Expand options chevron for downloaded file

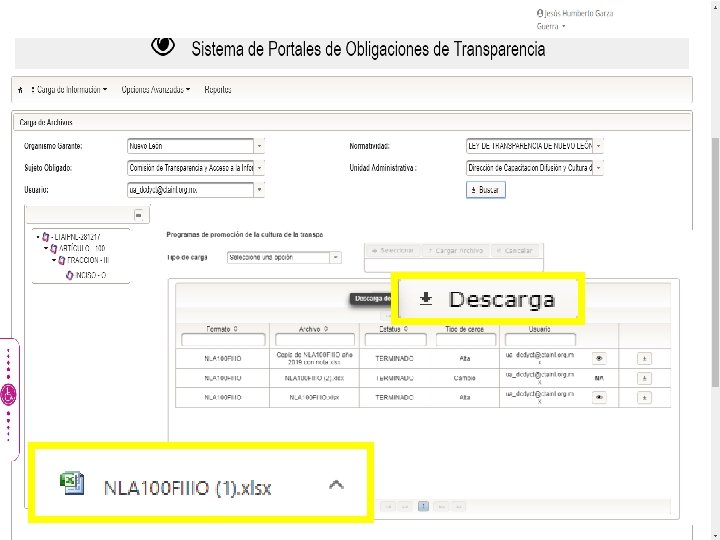337,485
